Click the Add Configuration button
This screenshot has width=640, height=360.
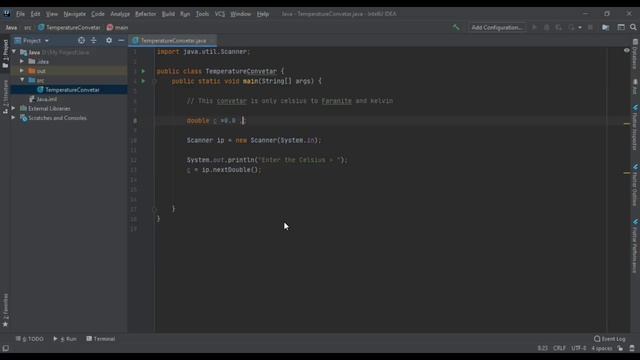pyautogui.click(x=497, y=27)
